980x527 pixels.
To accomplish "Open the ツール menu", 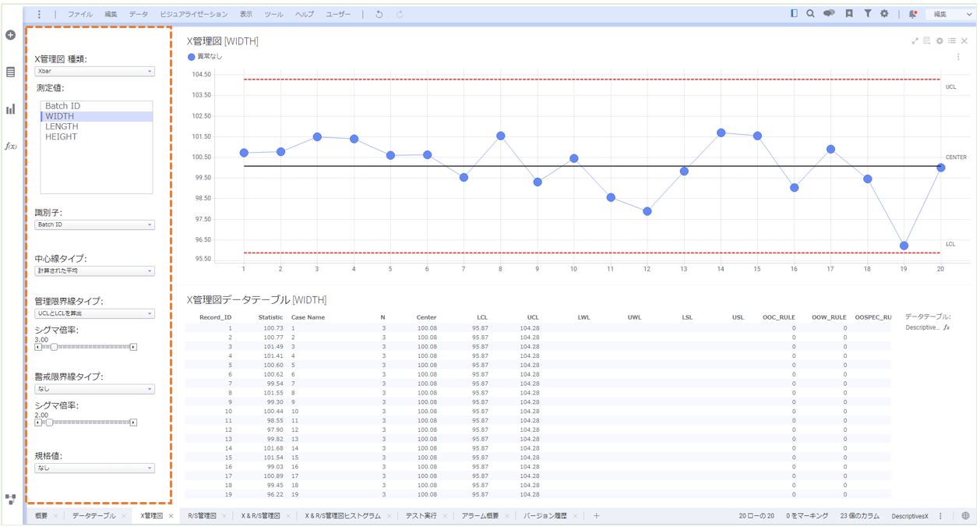I will pyautogui.click(x=273, y=14).
